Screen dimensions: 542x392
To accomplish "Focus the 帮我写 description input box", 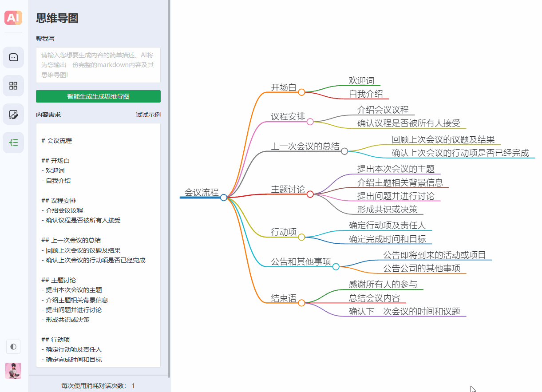I will pos(98,65).
